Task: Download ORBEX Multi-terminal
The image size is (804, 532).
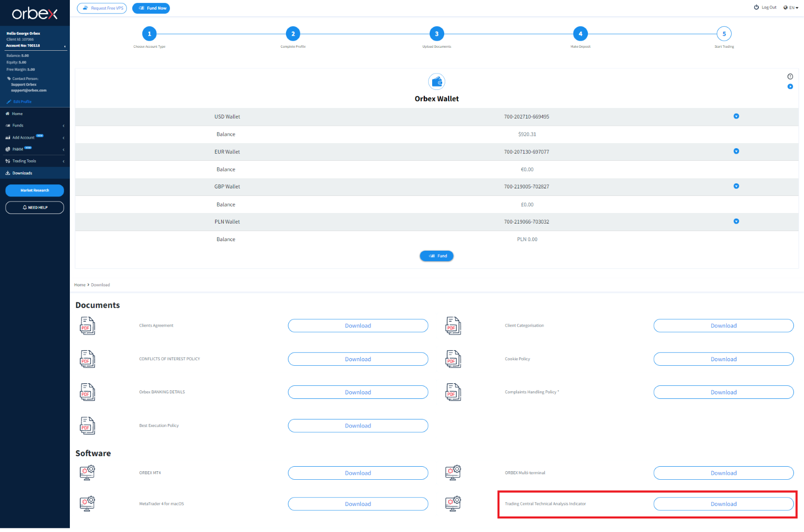Action: tap(724, 473)
